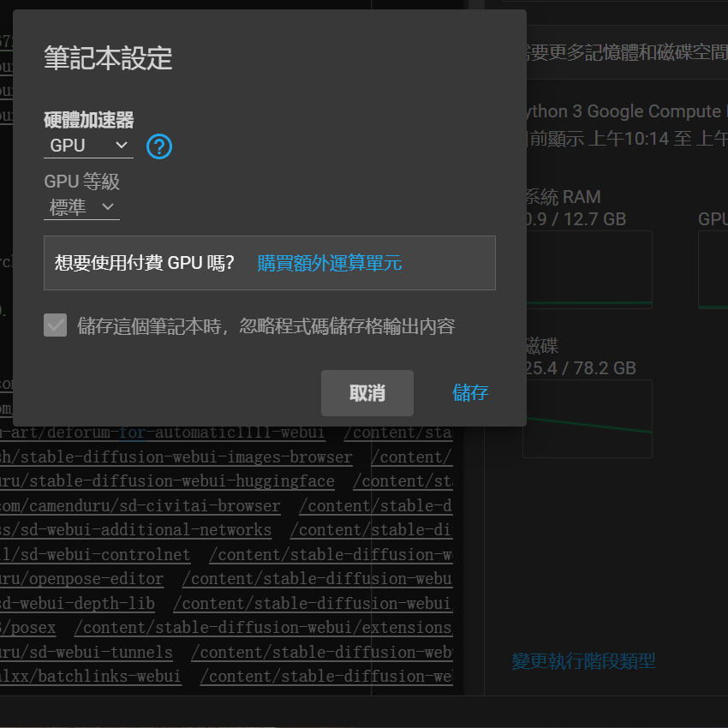Screen dimensions: 728x728
Task: Select the 磁碟 usage graph
Action: (588, 419)
